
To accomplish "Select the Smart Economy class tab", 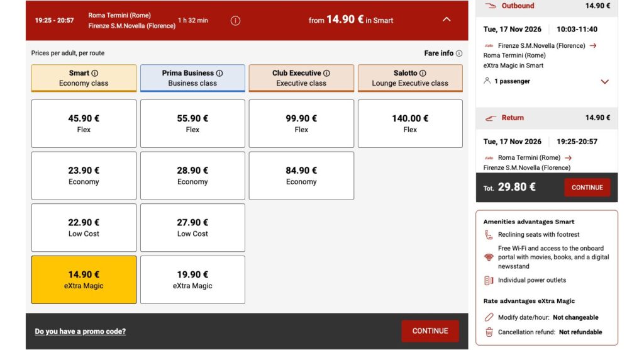I will point(84,77).
